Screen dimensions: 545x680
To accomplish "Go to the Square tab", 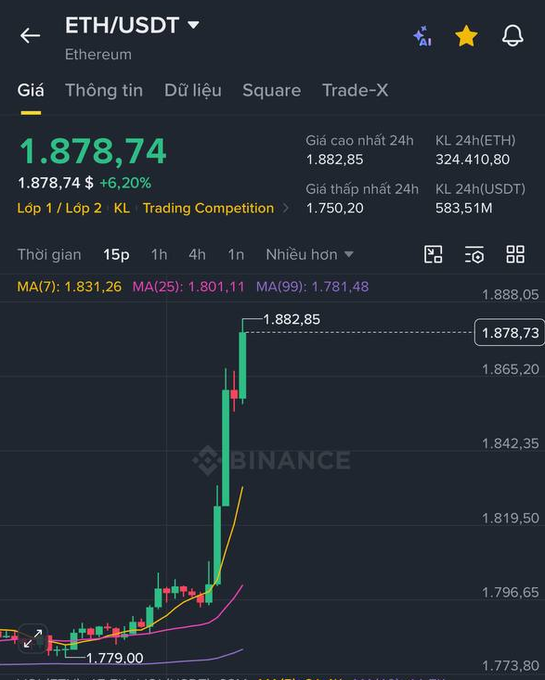I will click(x=272, y=90).
